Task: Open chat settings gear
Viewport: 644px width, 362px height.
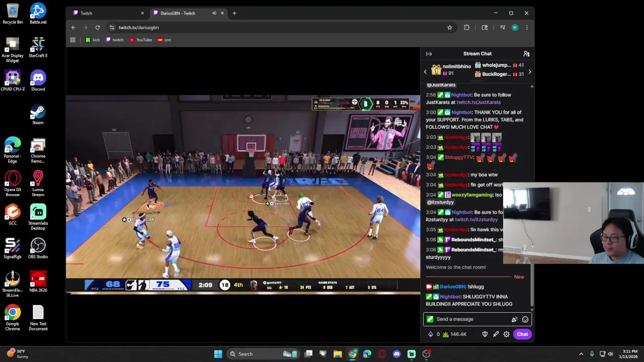Action: click(x=507, y=334)
